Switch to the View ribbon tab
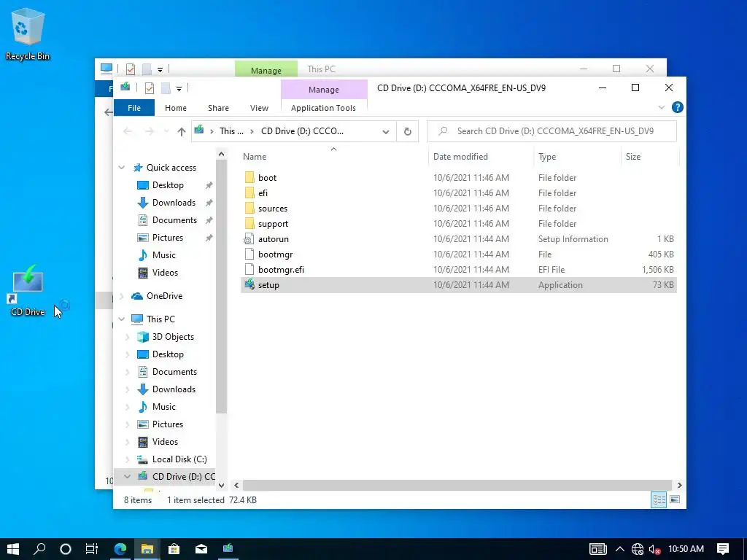Image resolution: width=747 pixels, height=560 pixels. [259, 108]
